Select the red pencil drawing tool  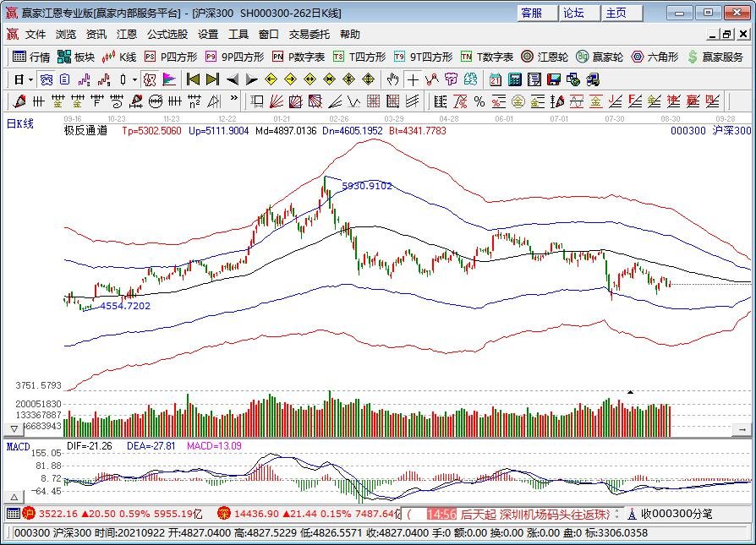tap(19, 101)
